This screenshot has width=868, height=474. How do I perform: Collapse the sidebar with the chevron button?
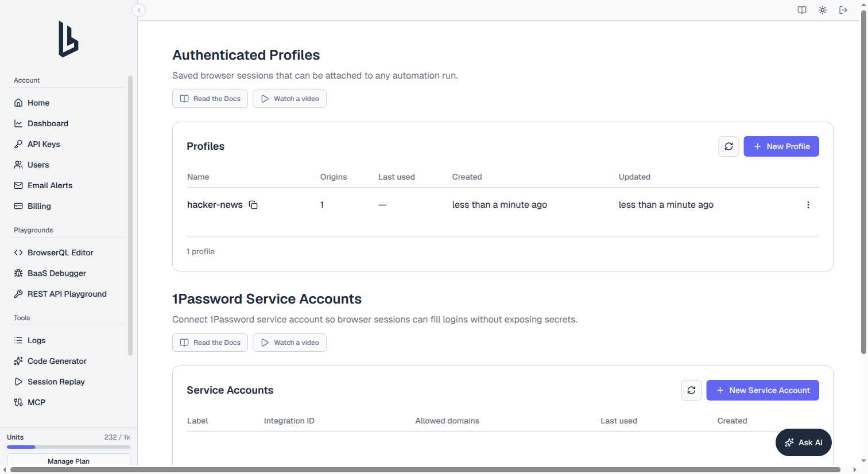(139, 10)
